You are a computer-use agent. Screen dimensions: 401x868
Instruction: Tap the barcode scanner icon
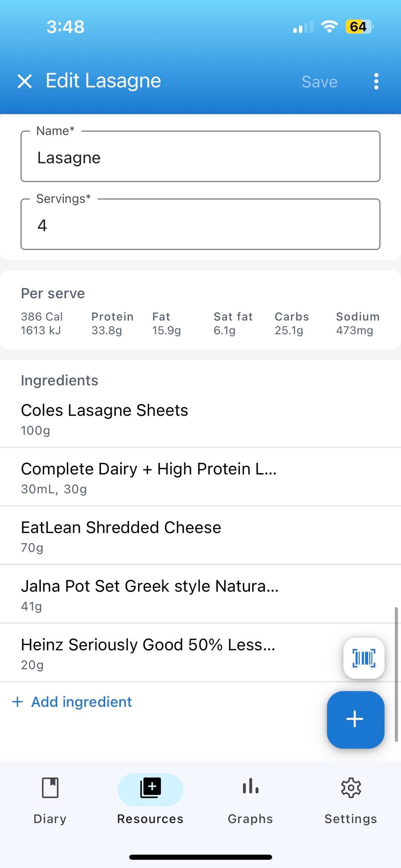364,658
